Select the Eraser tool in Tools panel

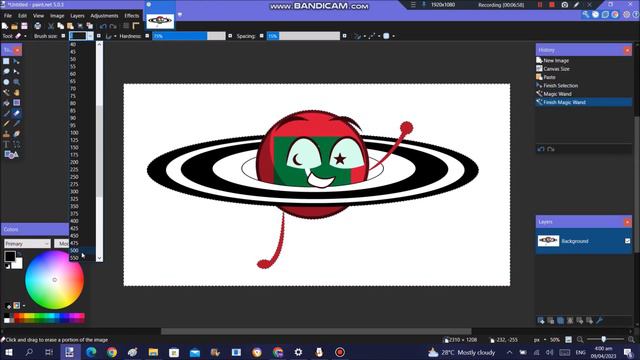coord(16,113)
